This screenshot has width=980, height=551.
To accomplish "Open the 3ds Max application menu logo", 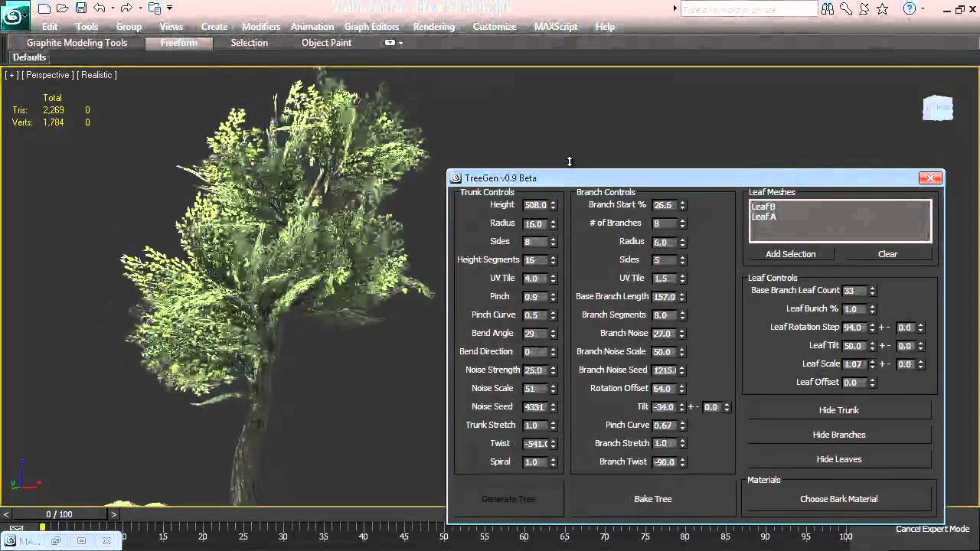I will (15, 15).
